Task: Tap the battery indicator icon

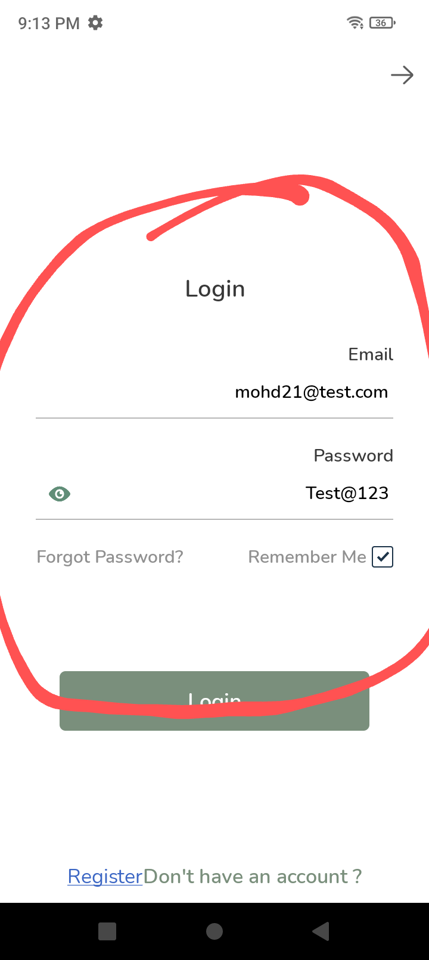Action: coord(382,23)
